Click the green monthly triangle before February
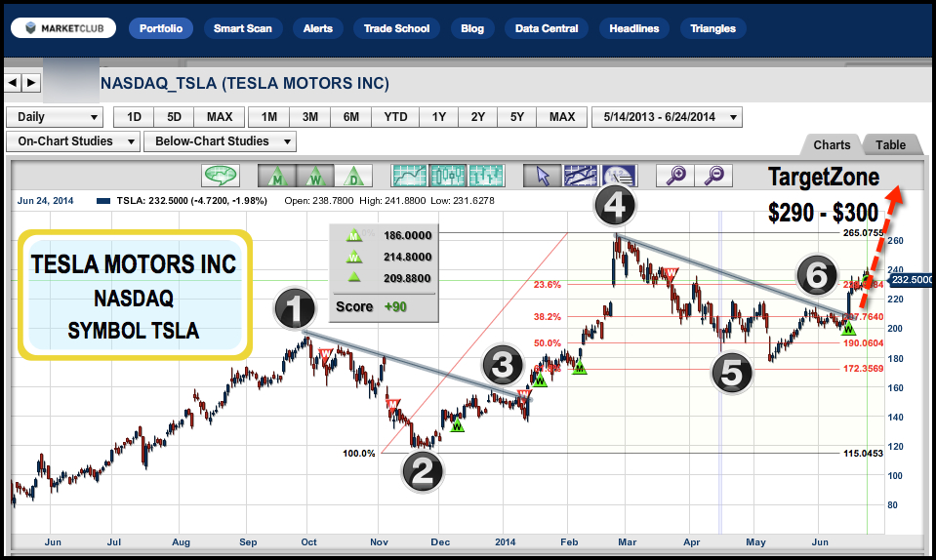936x560 pixels. coord(579,369)
